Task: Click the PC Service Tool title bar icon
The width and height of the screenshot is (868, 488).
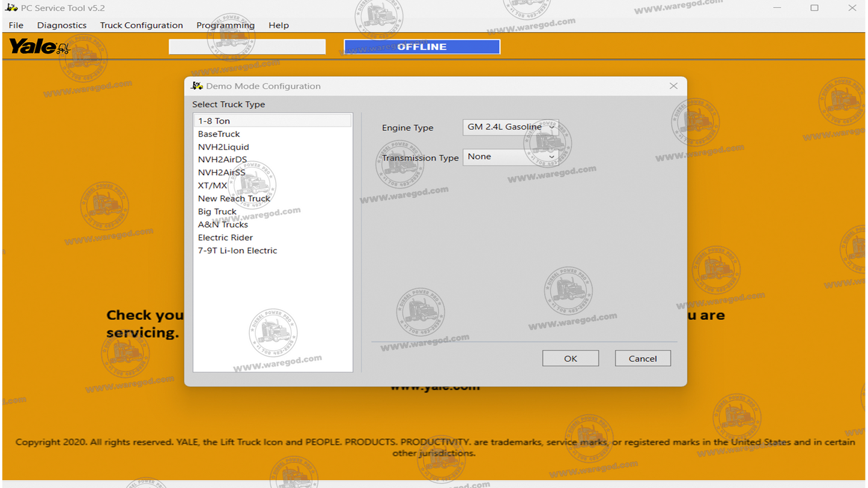Action: coord(11,8)
